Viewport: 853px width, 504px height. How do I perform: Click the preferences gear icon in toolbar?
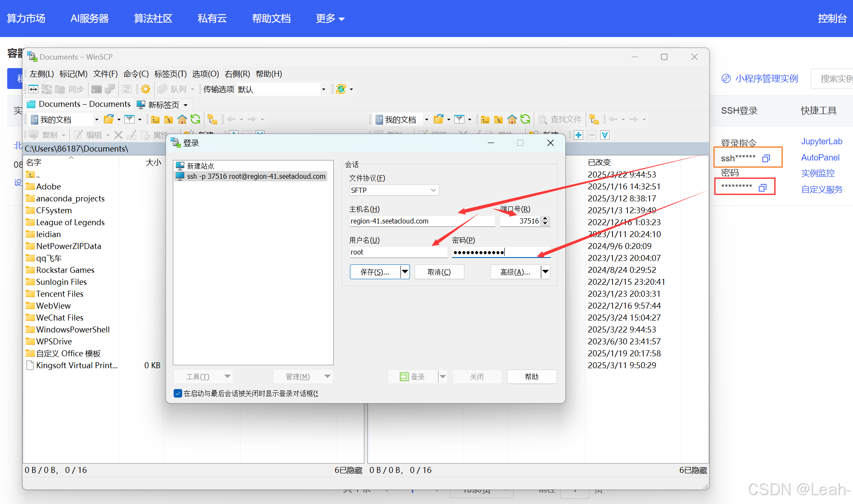pos(146,89)
